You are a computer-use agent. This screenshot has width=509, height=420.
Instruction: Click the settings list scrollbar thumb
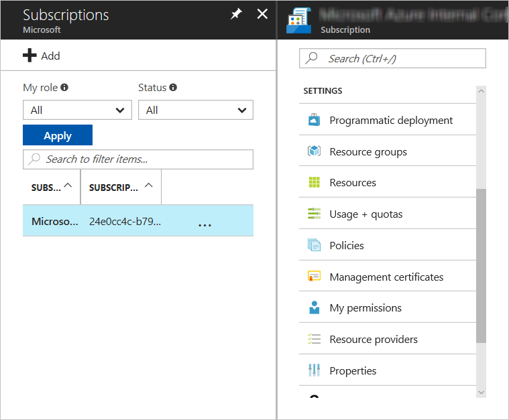(x=481, y=266)
